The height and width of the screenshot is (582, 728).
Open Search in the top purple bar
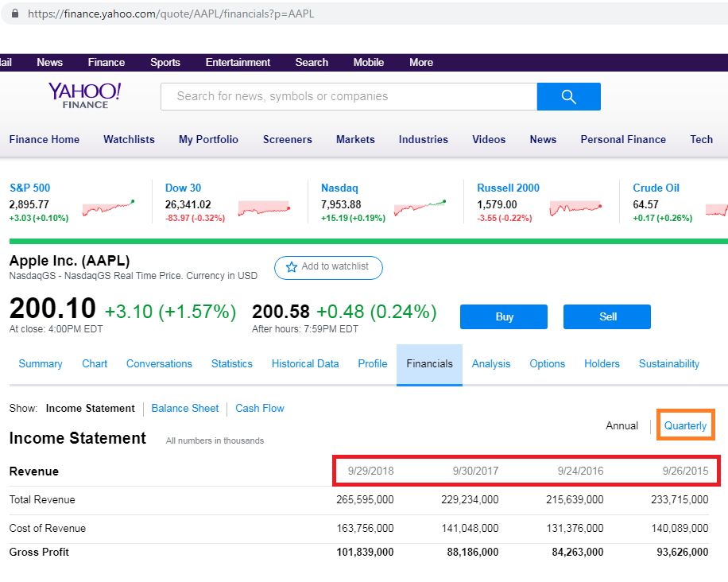(312, 62)
